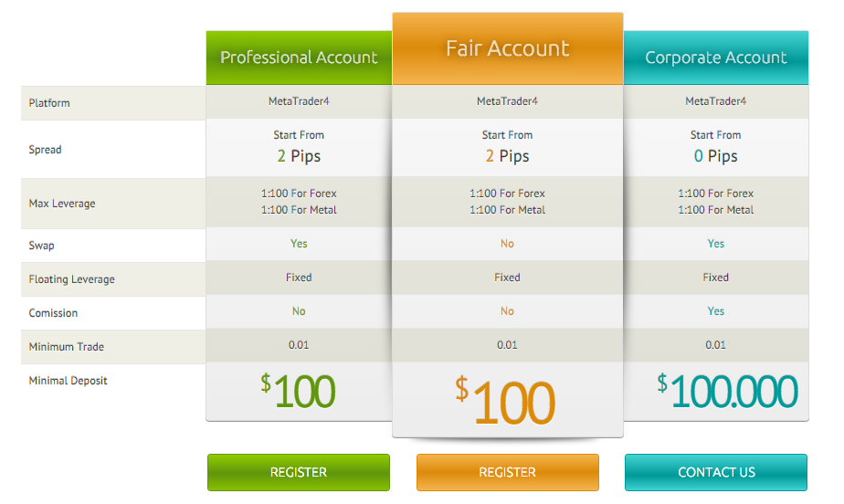This screenshot has width=844, height=504.
Task: Click the Spread row label
Action: click(46, 150)
